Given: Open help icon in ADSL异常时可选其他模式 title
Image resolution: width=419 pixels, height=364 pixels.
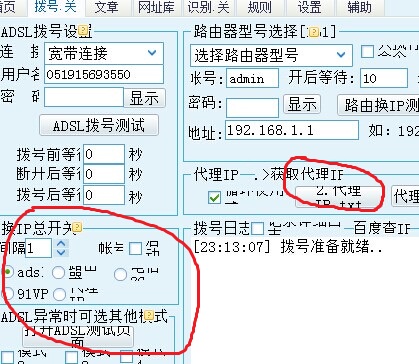Looking at the screenshot, I should point(149,315).
